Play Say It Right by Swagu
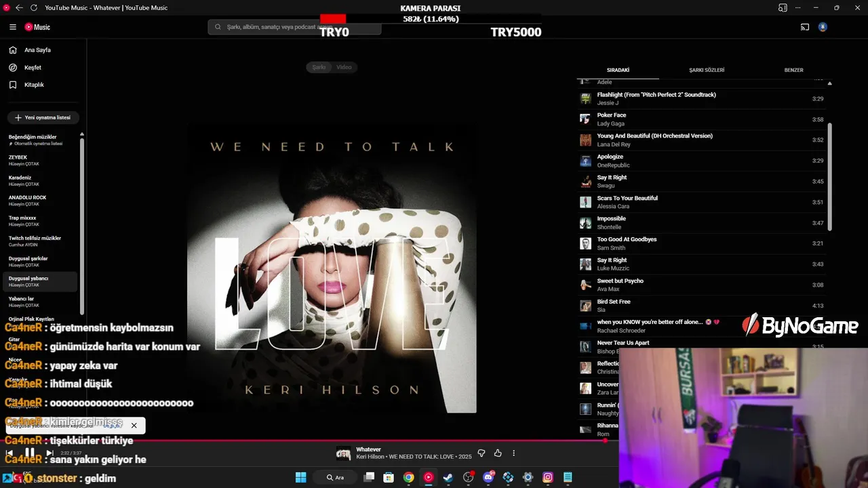 coord(703,182)
